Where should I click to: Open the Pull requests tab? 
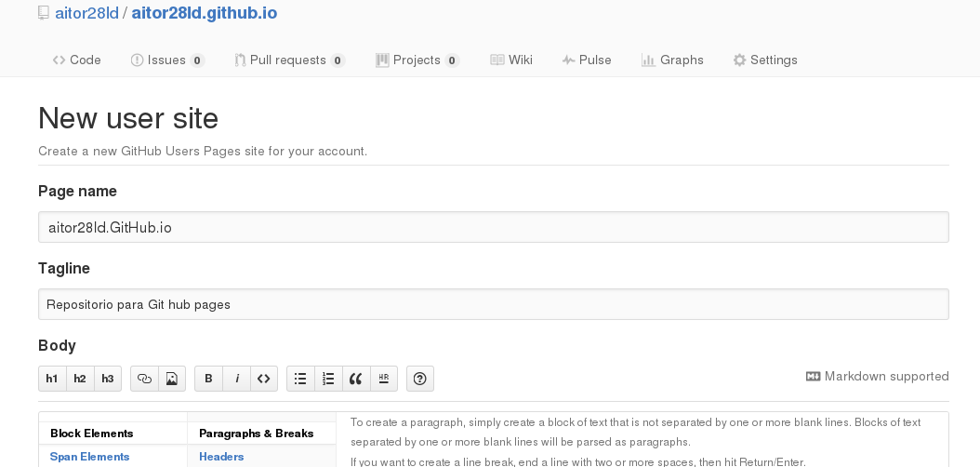289,60
